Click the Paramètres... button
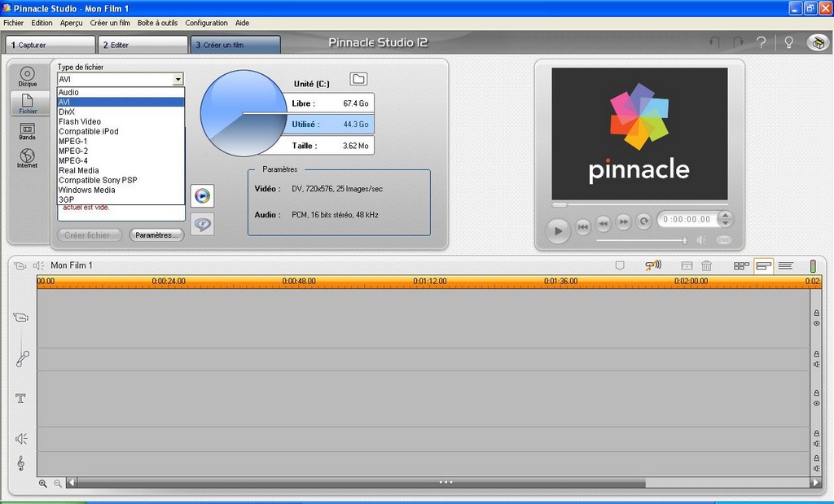Screen dimensions: 834x504 [x=156, y=235]
